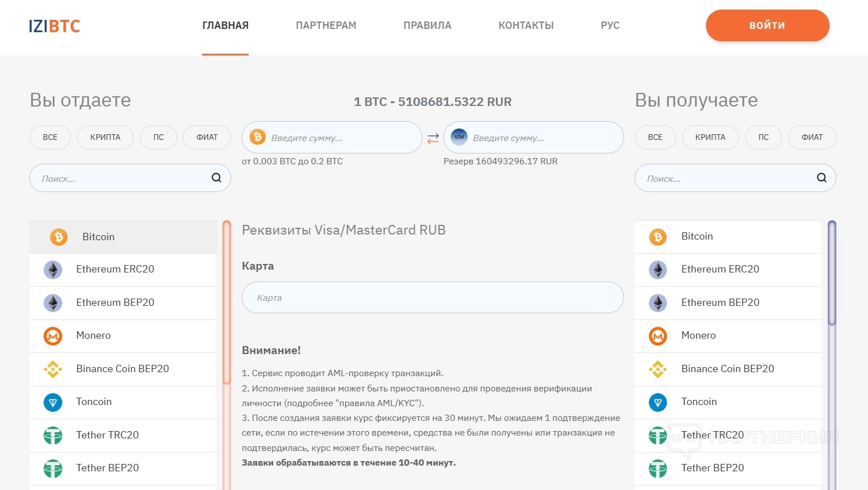Swap currencies with the exchange arrows icon
The width and height of the screenshot is (868, 490).
pos(433,138)
